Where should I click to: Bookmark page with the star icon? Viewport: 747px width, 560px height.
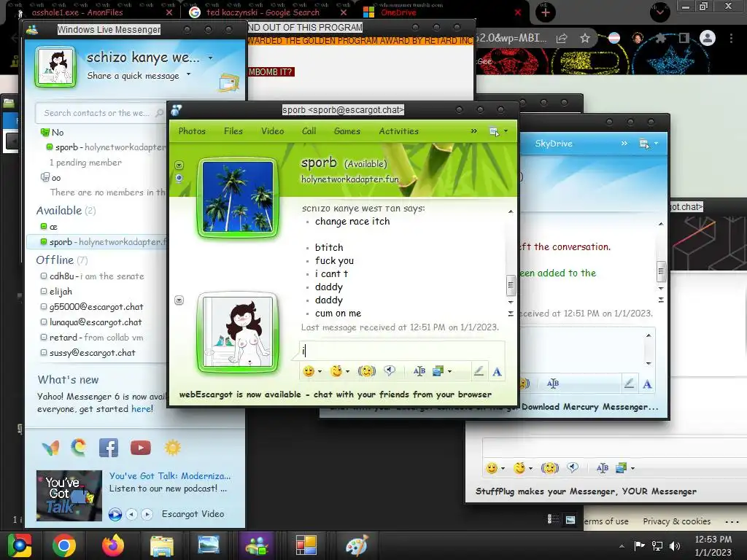[585, 38]
